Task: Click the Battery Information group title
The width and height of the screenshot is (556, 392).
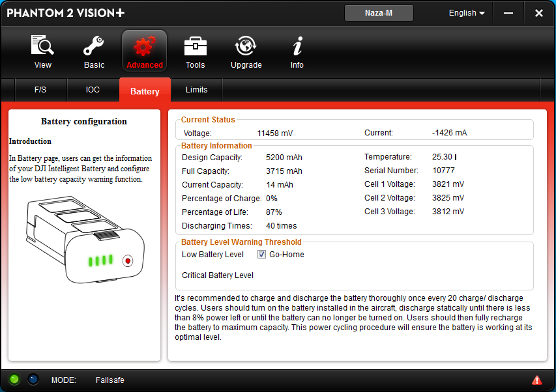Action: coord(216,146)
